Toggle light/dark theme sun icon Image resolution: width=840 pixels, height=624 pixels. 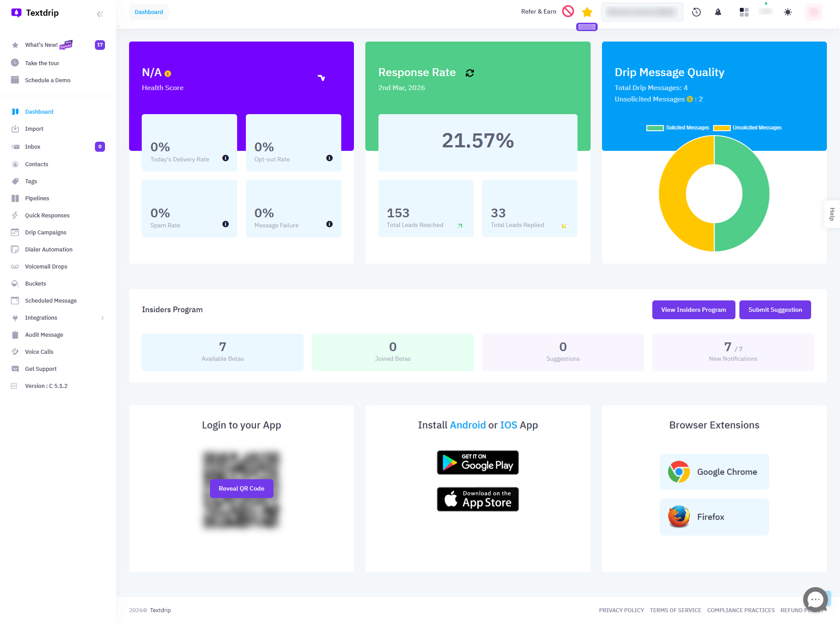pos(787,12)
